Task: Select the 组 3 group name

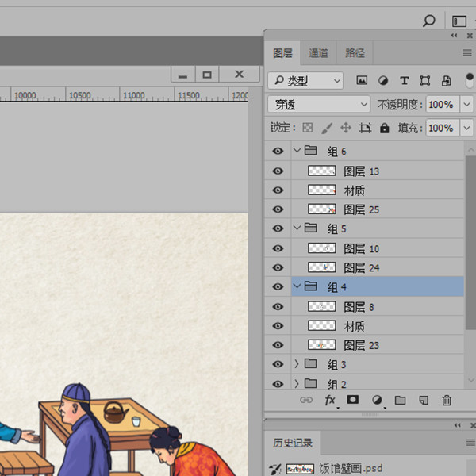Action: pos(336,364)
